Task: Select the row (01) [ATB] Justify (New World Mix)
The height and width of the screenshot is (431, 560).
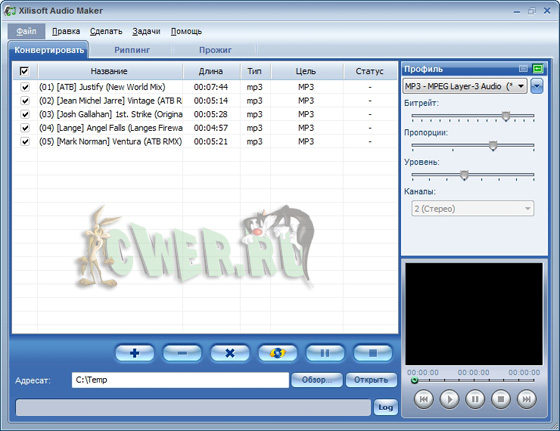Action: [x=205, y=87]
